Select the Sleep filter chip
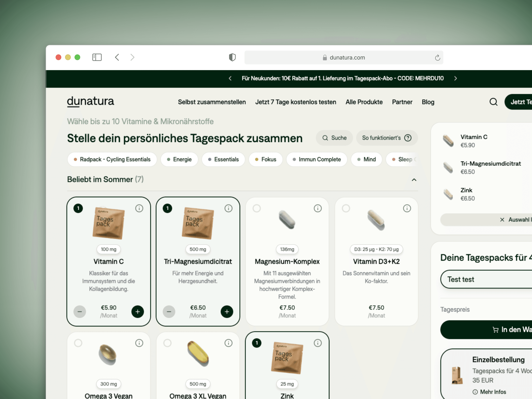Viewport: 532px width, 399px height. (402, 159)
